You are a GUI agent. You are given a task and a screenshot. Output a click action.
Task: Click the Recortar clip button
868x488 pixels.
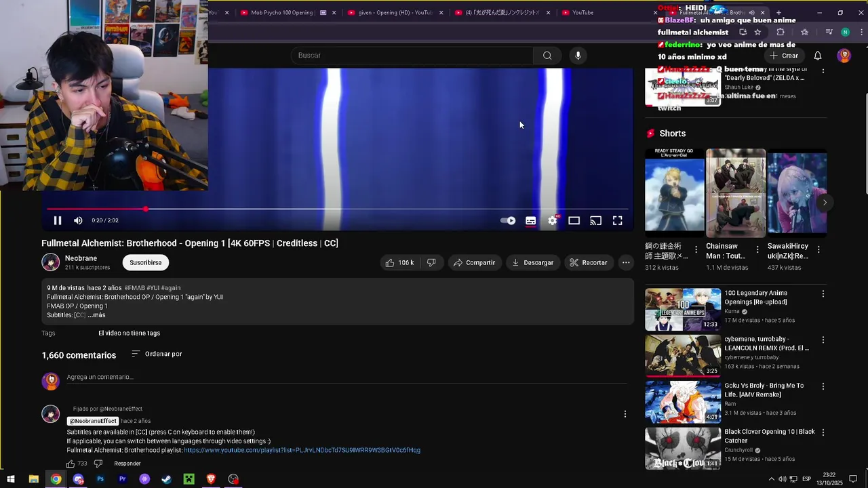(x=589, y=262)
